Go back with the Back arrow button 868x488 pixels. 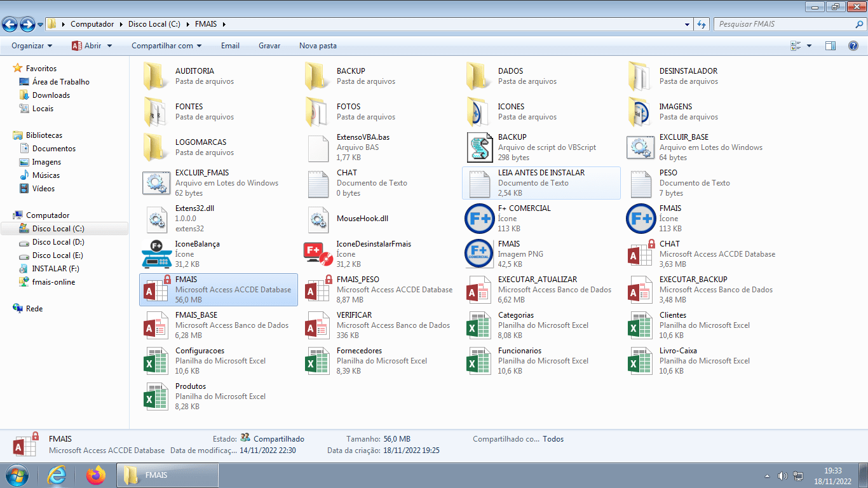10,25
